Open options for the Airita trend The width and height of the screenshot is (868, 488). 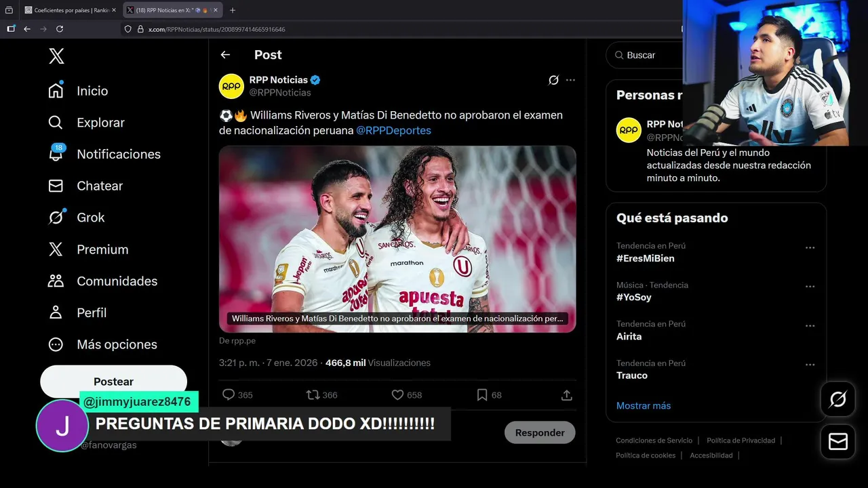coord(810,325)
